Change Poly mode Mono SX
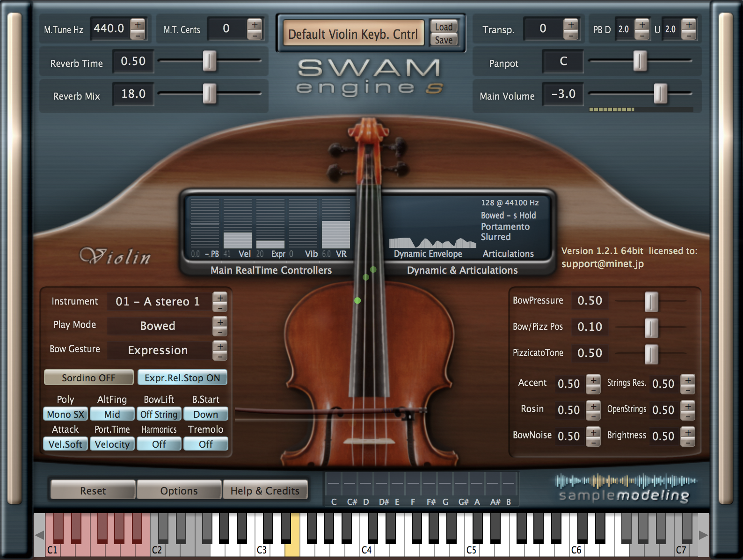 click(66, 415)
